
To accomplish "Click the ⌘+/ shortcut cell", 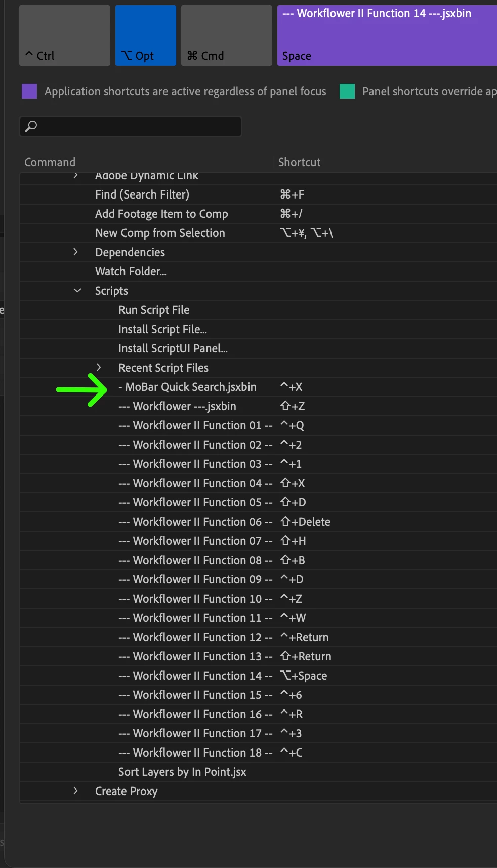I will [291, 214].
